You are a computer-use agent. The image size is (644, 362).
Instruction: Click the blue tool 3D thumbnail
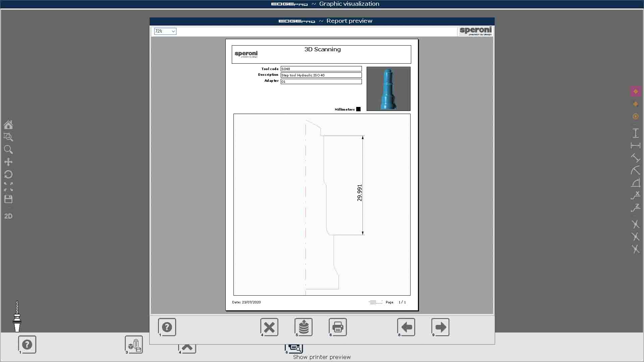tap(388, 89)
